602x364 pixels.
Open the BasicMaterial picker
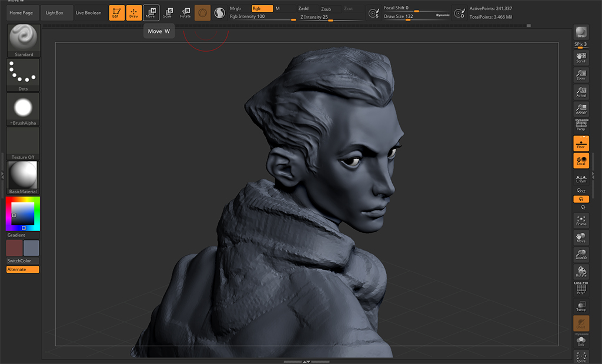click(23, 178)
